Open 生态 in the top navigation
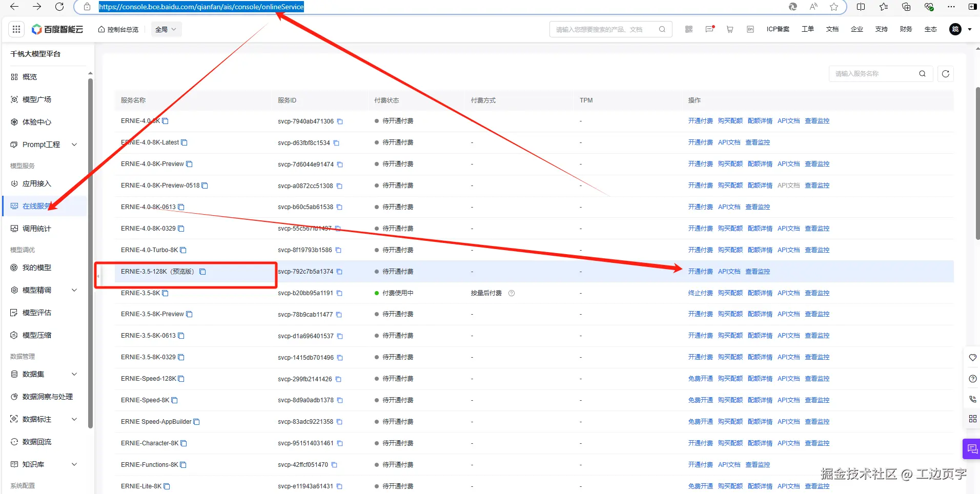Screen dimensions: 980x494 930,29
